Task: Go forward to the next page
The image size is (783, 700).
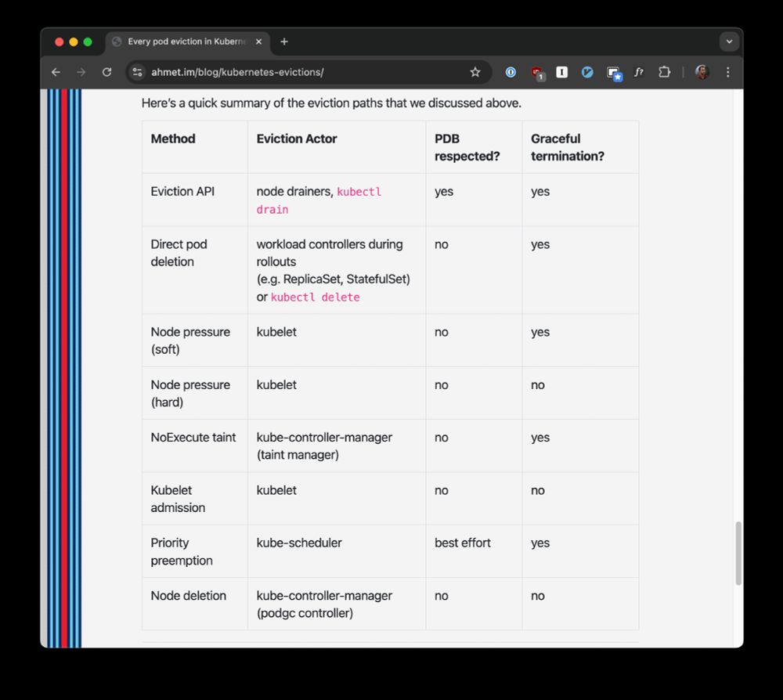Action: tap(81, 72)
